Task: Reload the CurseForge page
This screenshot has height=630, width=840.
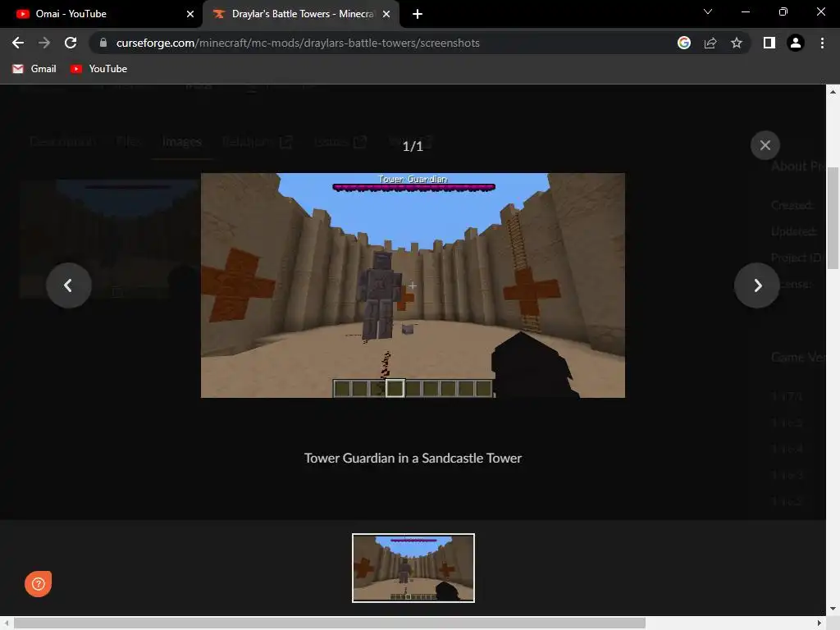Action: pyautogui.click(x=71, y=43)
